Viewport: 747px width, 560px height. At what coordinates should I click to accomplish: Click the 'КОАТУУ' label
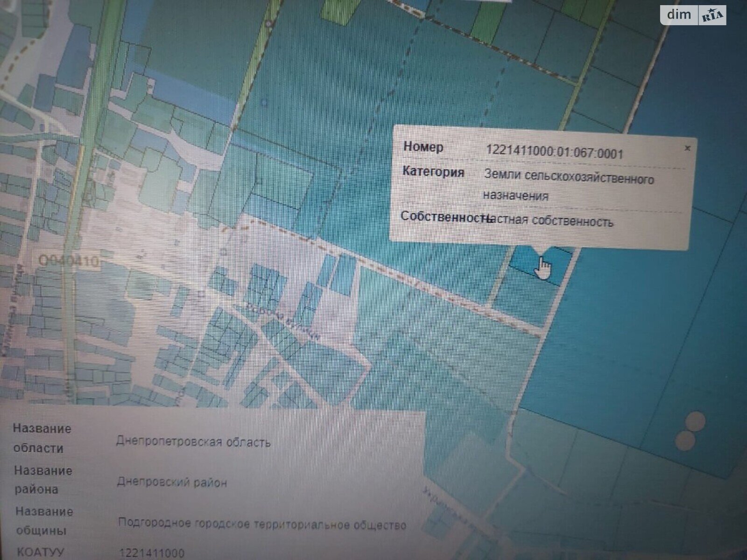point(40,552)
